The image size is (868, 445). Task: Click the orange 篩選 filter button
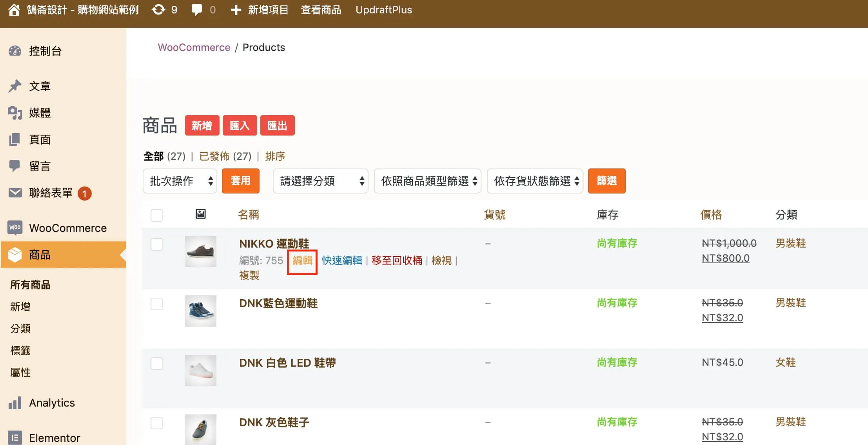pos(607,181)
